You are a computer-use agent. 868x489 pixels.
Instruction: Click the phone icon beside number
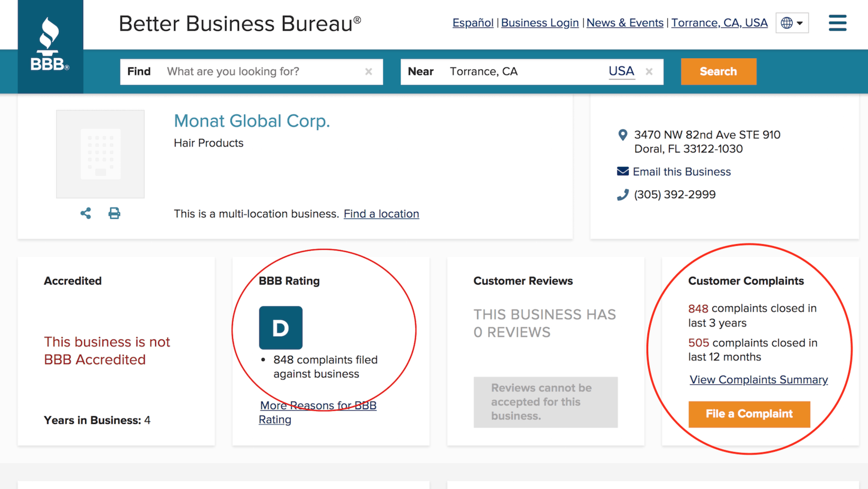(623, 195)
